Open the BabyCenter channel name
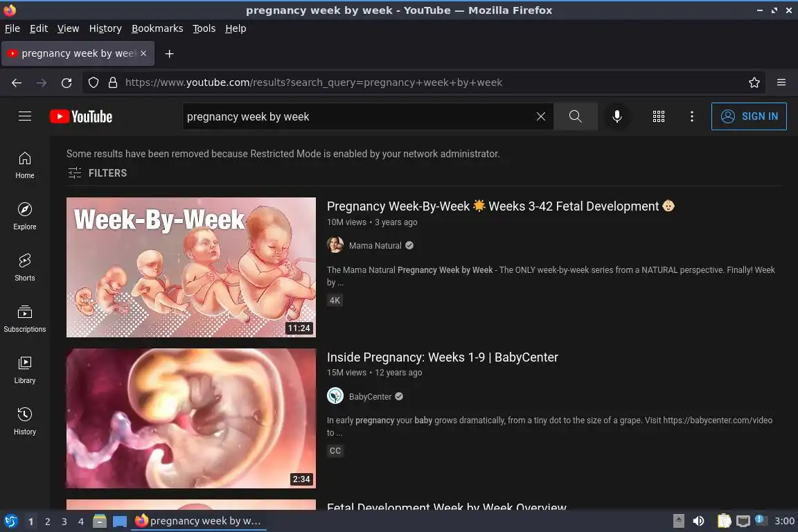The height and width of the screenshot is (532, 798). (370, 397)
